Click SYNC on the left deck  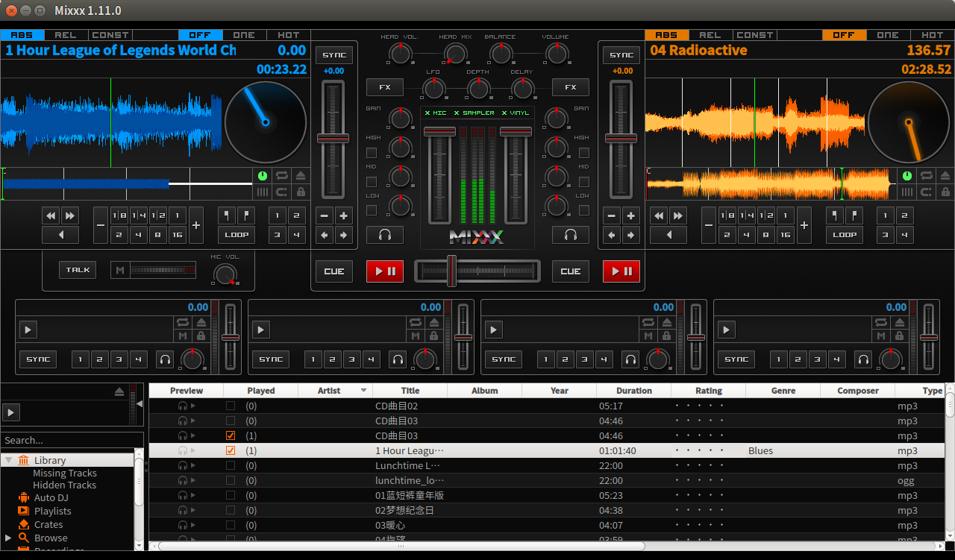coord(334,55)
